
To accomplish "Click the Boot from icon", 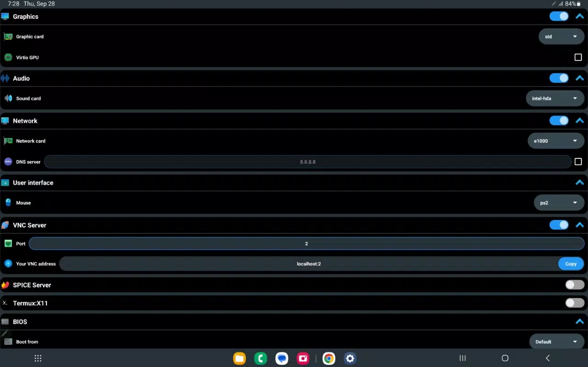I will (x=8, y=342).
